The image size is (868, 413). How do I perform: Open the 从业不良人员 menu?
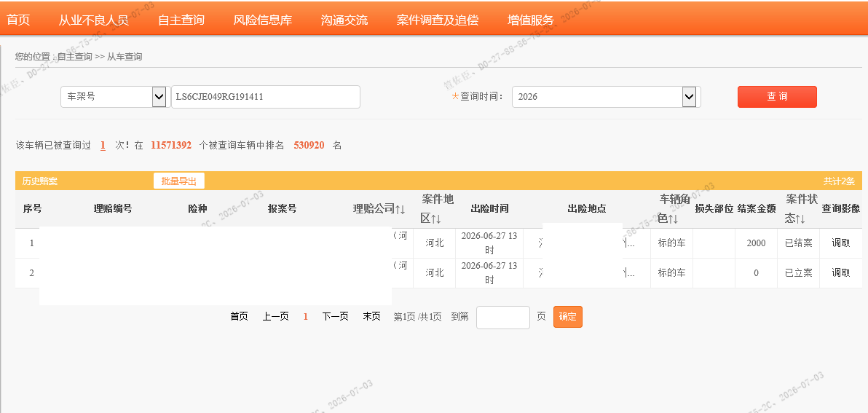click(93, 20)
